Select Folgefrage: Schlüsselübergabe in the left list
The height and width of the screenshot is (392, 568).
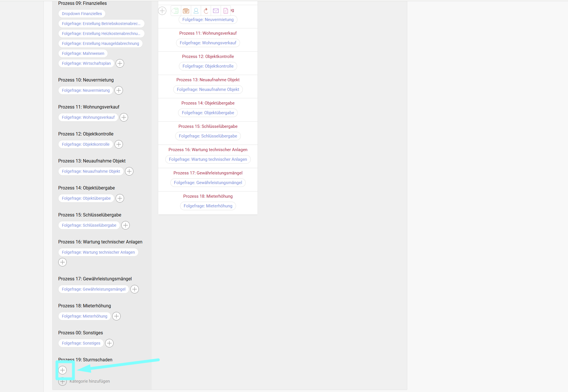[89, 225]
